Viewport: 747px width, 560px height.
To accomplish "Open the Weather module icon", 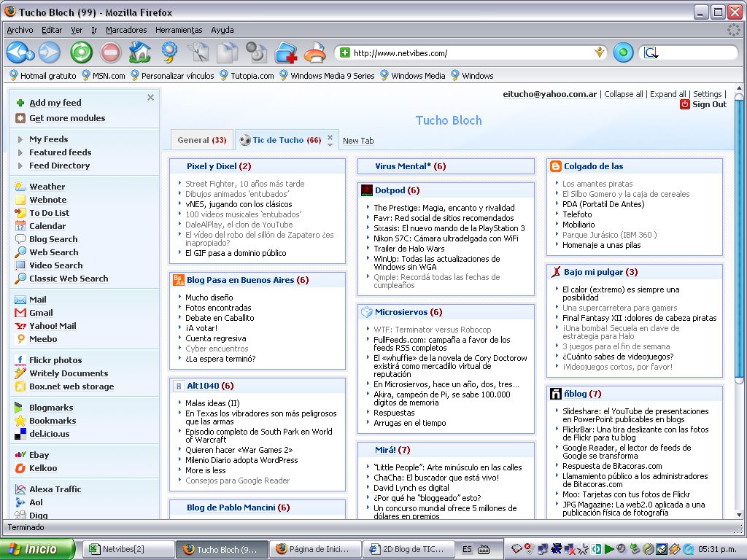I will click(20, 186).
